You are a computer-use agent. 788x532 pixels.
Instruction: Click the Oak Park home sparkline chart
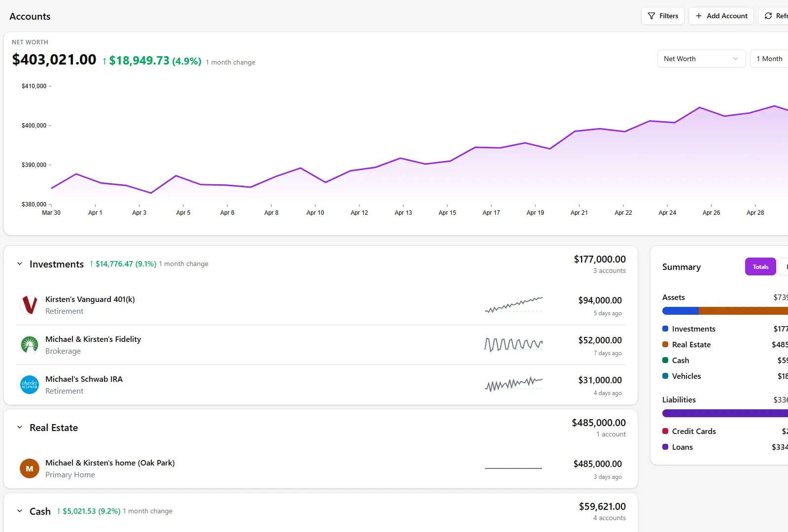(x=514, y=468)
